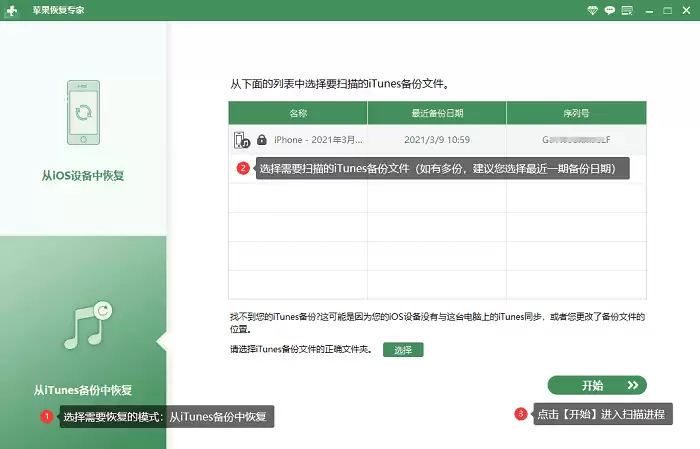The width and height of the screenshot is (700, 449).
Task: Click the 开始 button to start scanning
Action: coord(597,385)
